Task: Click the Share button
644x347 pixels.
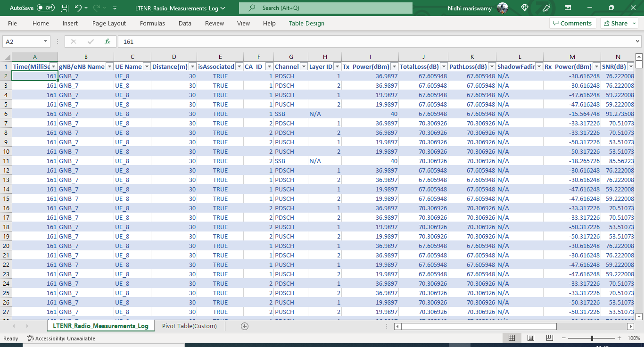Action: [619, 23]
